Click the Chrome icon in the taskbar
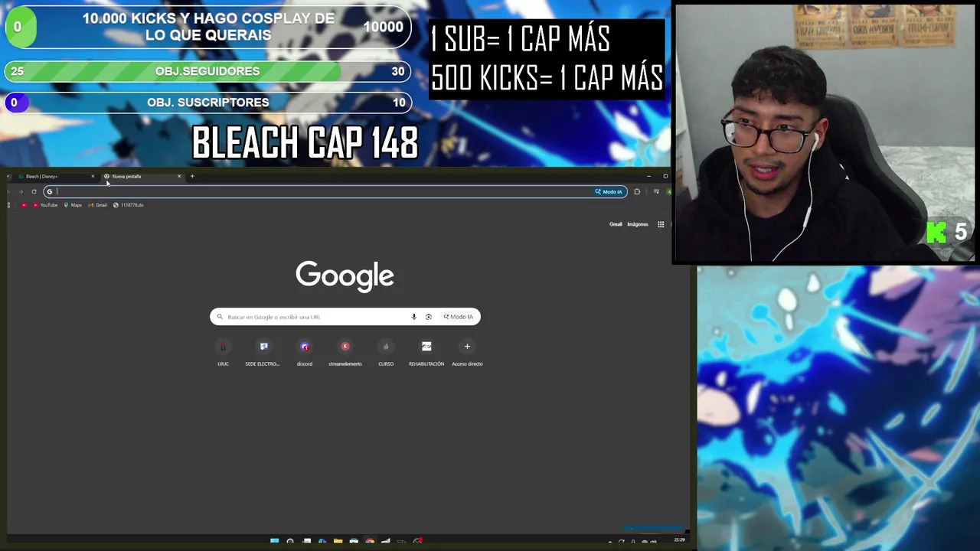The image size is (980, 551). pos(370,541)
